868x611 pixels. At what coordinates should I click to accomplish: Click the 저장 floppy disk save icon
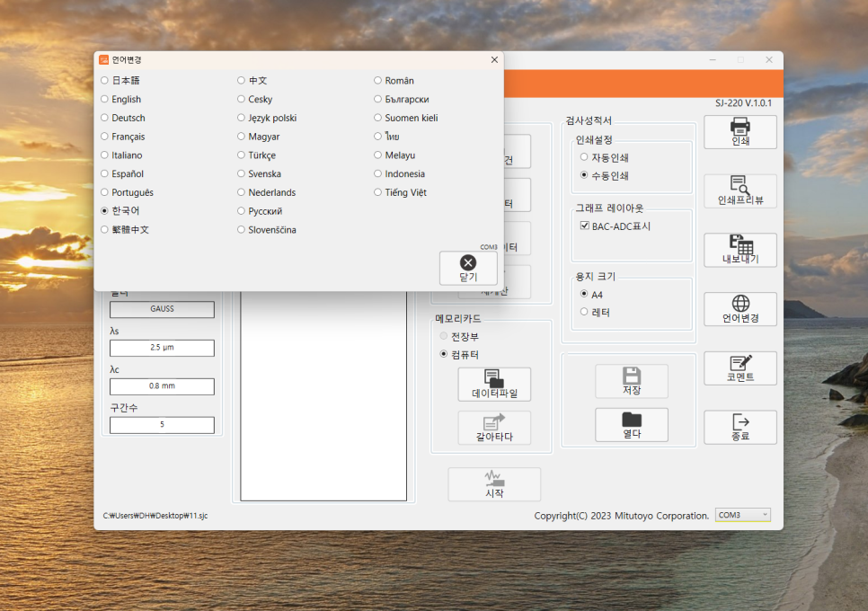tap(631, 381)
